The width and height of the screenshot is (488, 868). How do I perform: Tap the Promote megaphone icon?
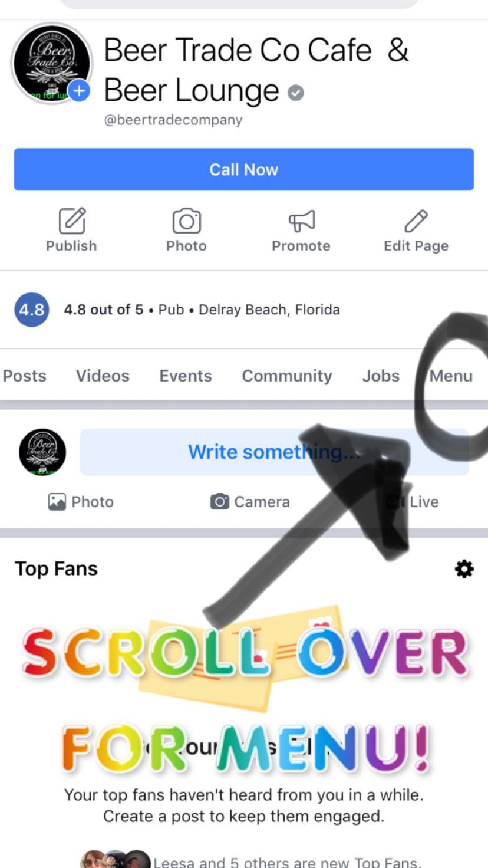301,221
